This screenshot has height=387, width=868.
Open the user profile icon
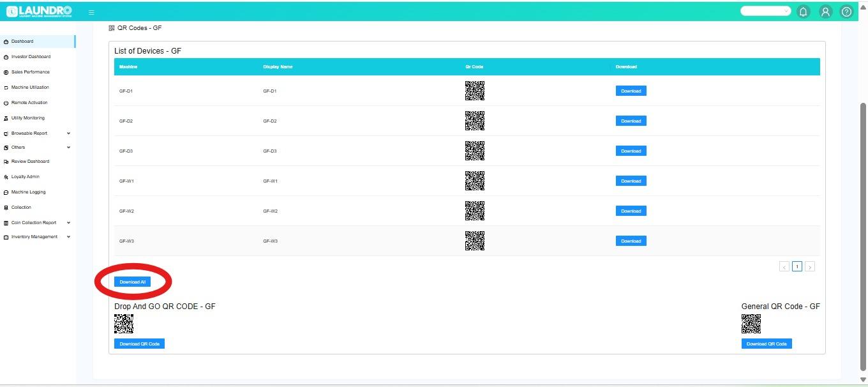tap(825, 11)
